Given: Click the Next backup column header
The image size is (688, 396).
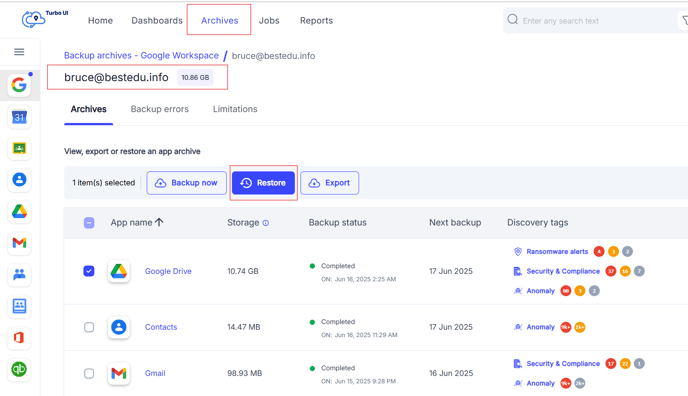Looking at the screenshot, I should (455, 223).
